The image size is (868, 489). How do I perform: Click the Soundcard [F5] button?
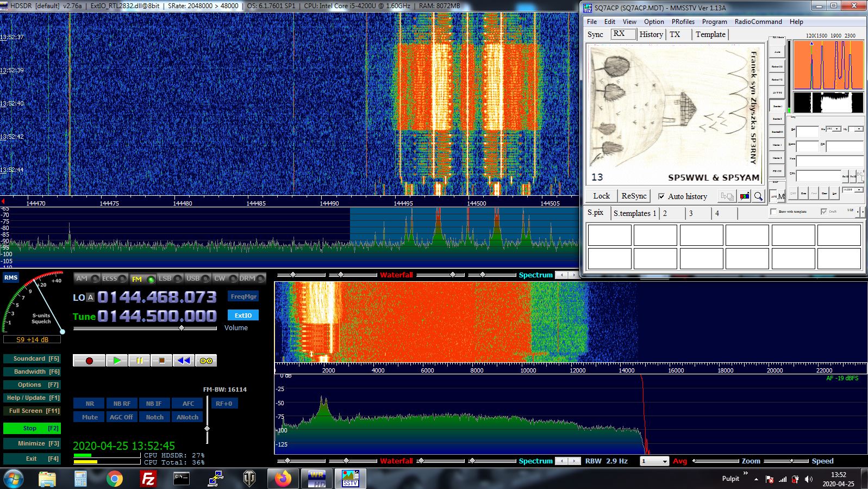click(32, 358)
